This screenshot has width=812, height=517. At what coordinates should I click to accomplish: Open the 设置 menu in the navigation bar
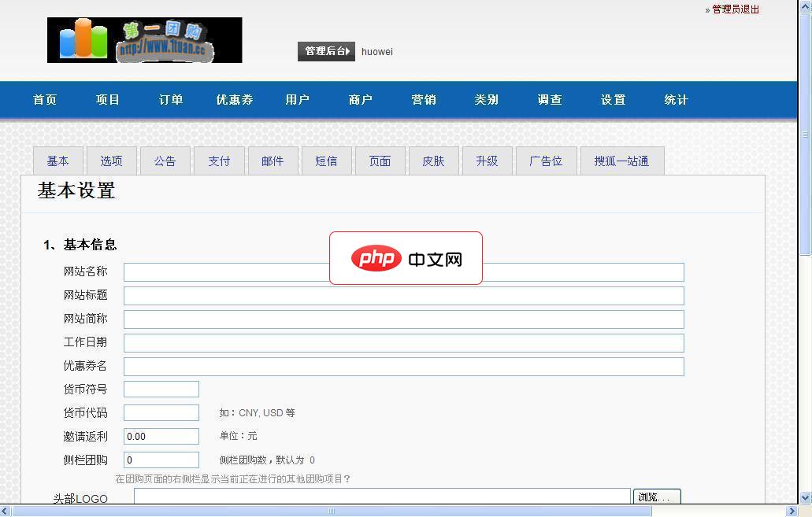[x=612, y=100]
